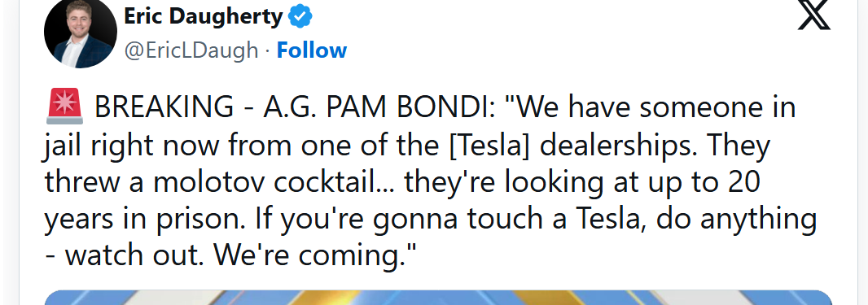The image size is (868, 305).
Task: Follow the @EricLDaugh account
Action: [x=312, y=50]
